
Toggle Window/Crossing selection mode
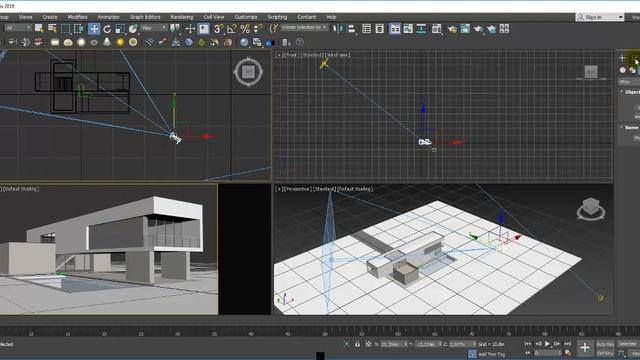point(79,29)
